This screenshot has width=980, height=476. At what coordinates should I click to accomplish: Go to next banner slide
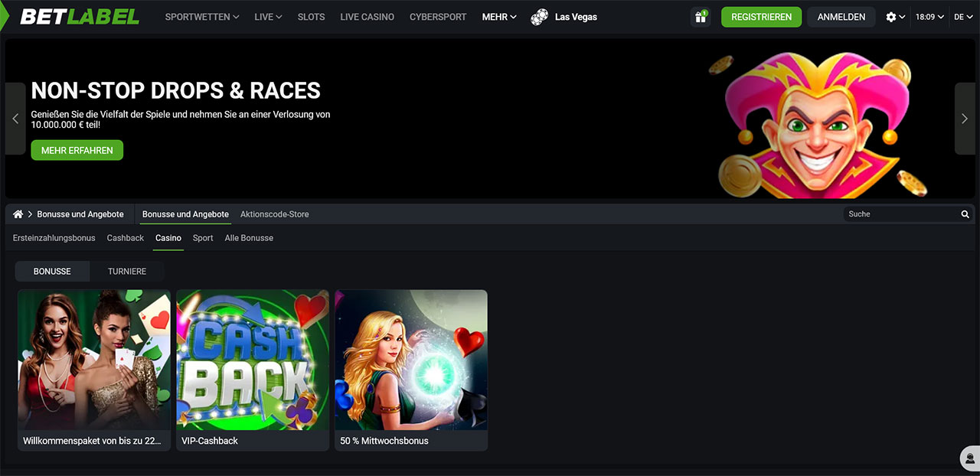964,119
